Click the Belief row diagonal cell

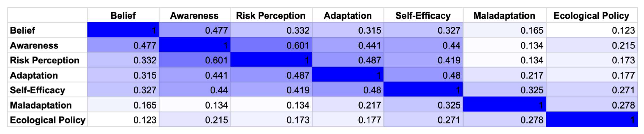[x=123, y=30]
